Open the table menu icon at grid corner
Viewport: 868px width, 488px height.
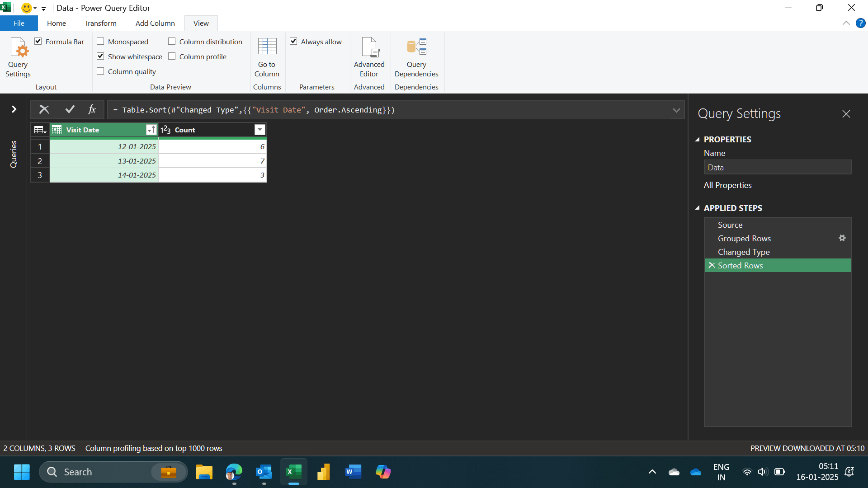[40, 130]
